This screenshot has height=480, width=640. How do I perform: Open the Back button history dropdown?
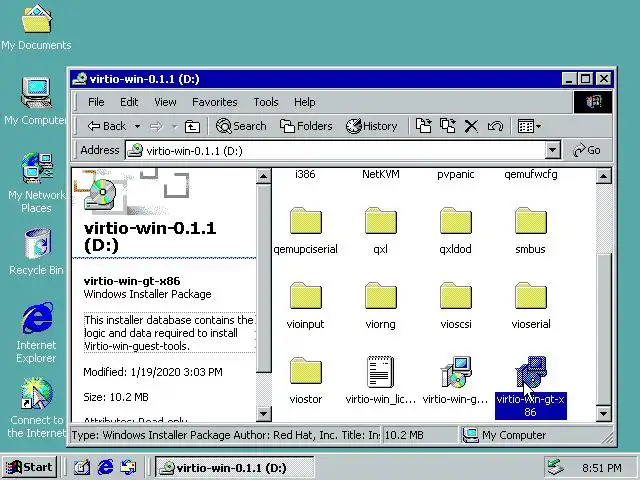click(138, 127)
